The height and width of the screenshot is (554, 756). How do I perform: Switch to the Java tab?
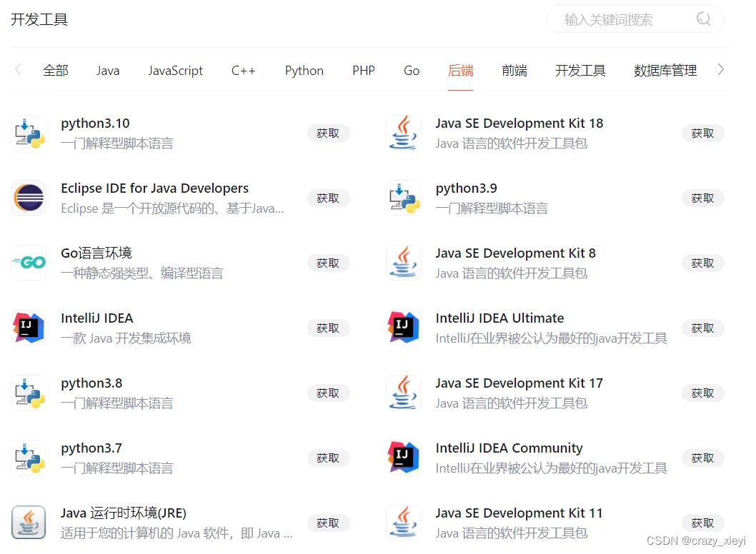[x=108, y=71]
